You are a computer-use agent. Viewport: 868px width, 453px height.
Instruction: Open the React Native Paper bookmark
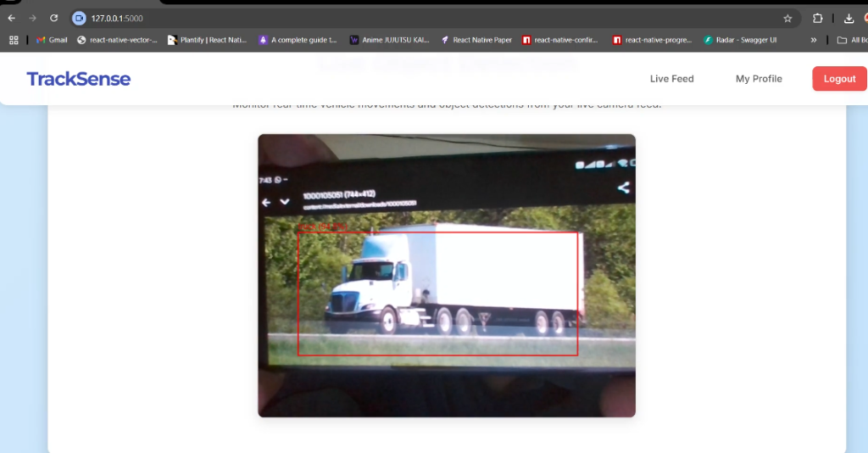(476, 40)
